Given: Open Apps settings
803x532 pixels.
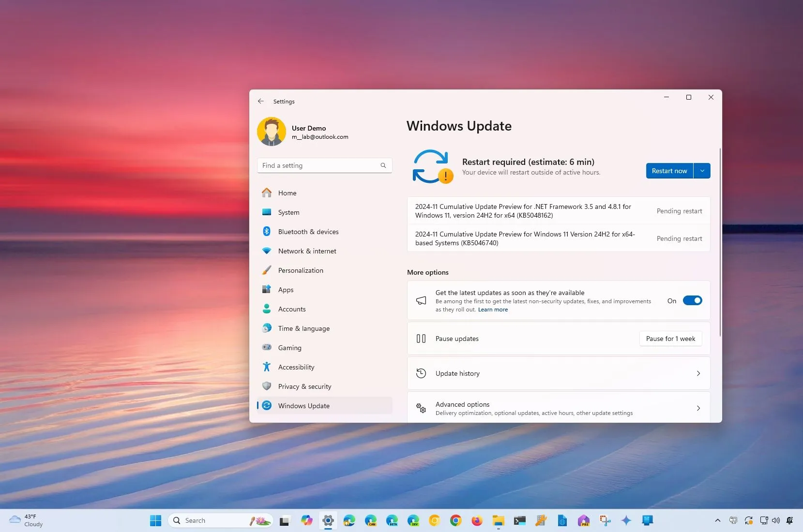Looking at the screenshot, I should click(286, 289).
